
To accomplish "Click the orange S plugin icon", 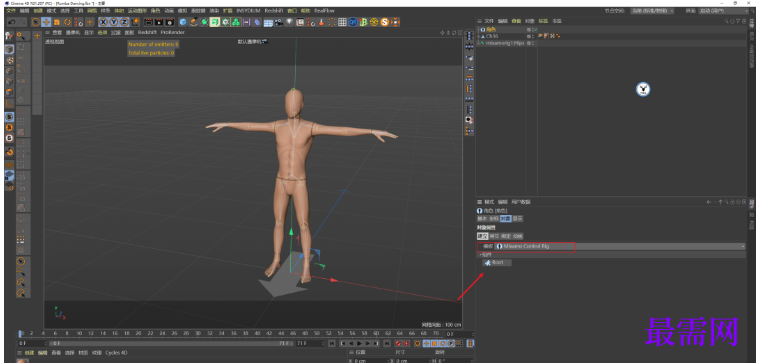I will click(385, 22).
